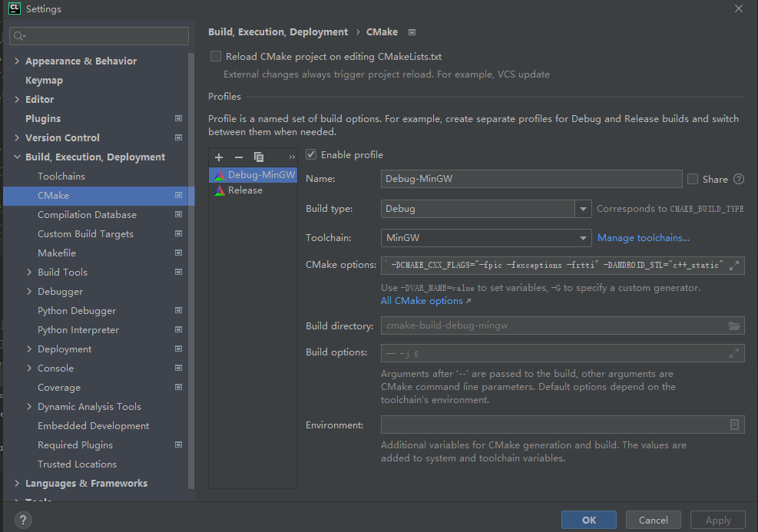Open the Environment variables editor icon
Image resolution: width=758 pixels, height=532 pixels.
click(734, 425)
